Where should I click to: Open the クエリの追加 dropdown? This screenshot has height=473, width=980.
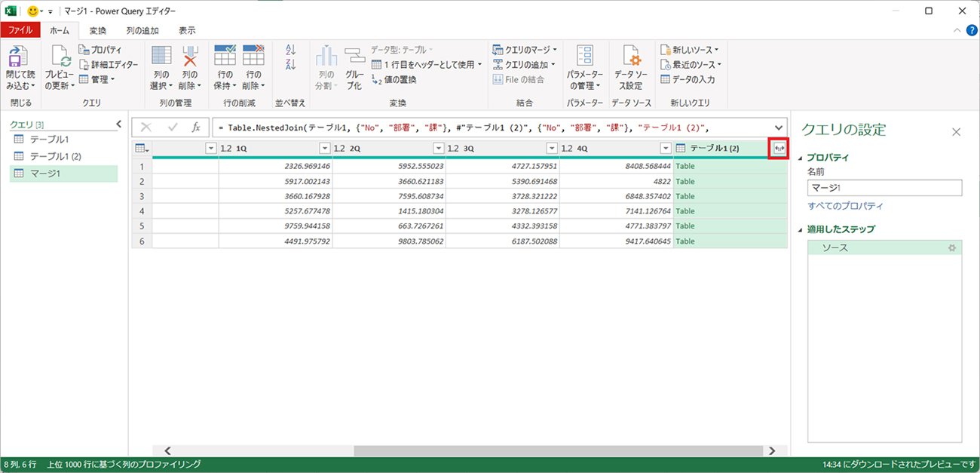pyautogui.click(x=524, y=64)
